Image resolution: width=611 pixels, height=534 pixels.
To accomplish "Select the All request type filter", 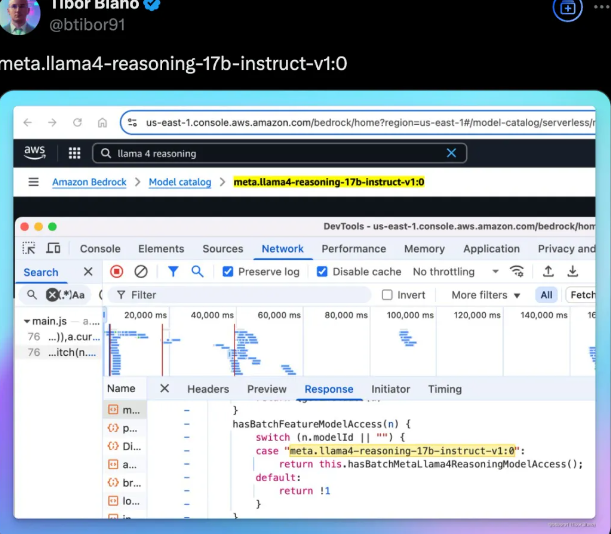I will pos(546,295).
